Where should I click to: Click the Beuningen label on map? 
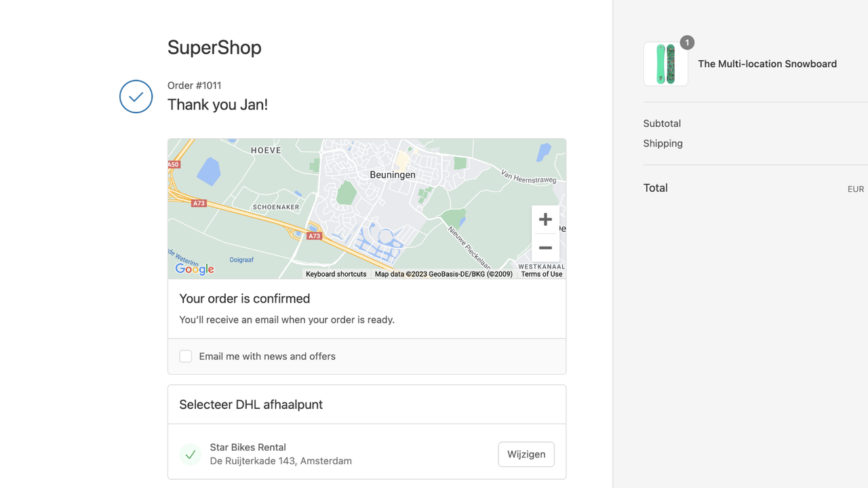[x=393, y=175]
